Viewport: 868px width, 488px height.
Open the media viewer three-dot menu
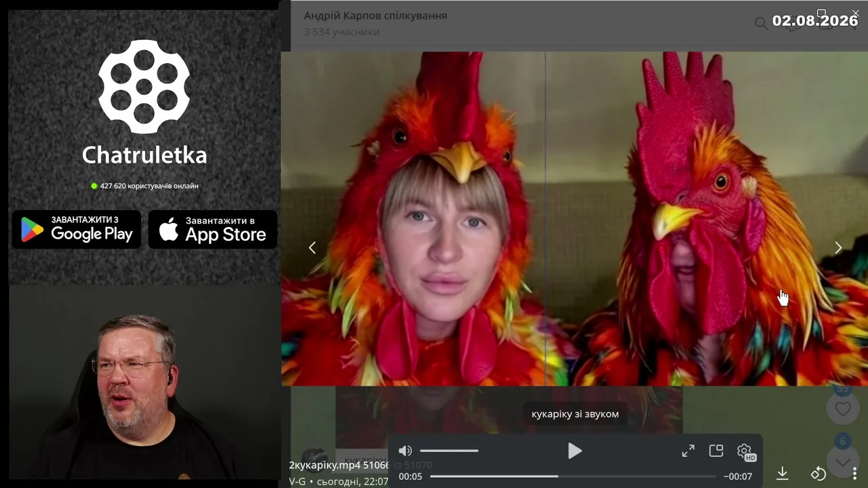[854, 473]
